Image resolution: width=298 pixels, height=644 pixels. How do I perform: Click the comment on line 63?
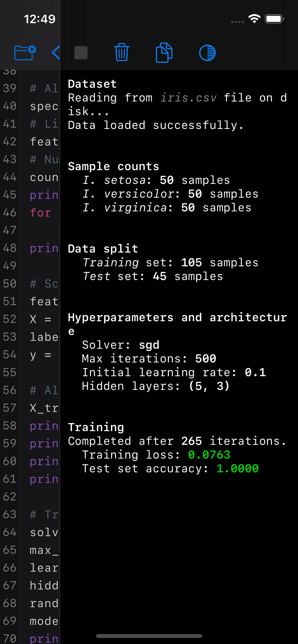[x=44, y=514]
